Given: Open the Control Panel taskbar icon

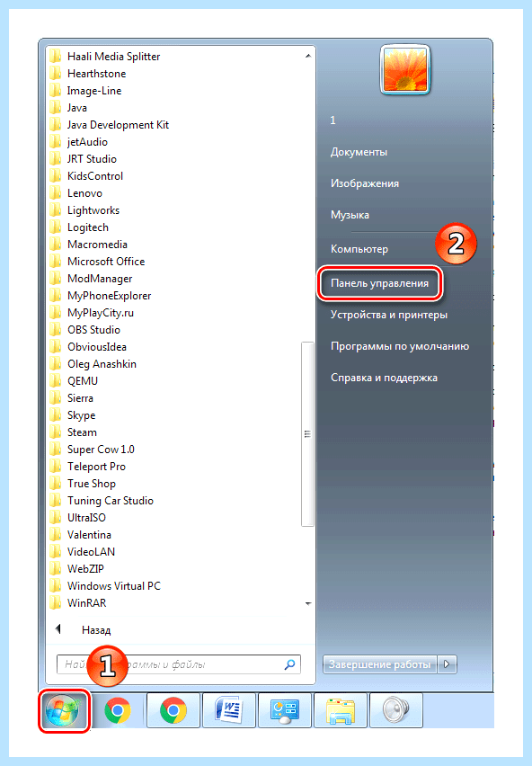Looking at the screenshot, I should tap(285, 711).
